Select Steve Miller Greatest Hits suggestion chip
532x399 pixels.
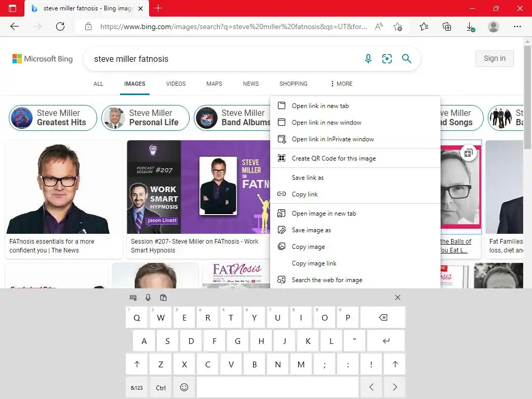point(53,118)
